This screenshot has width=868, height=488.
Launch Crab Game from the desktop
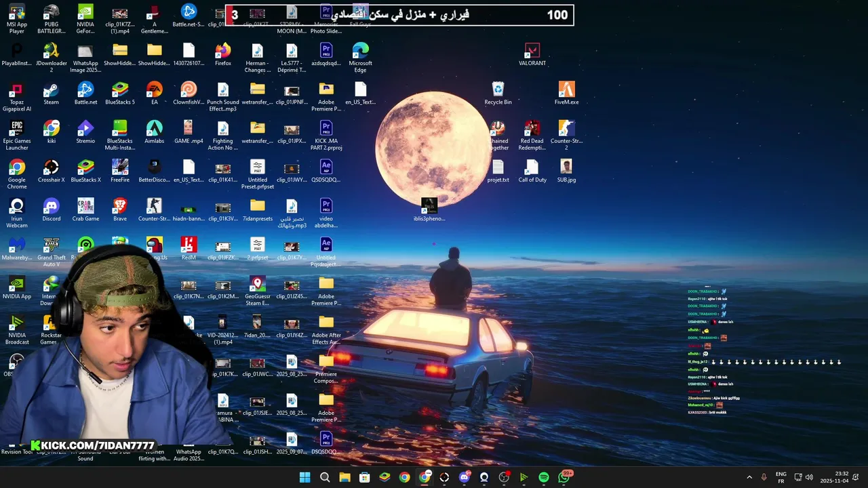85,209
